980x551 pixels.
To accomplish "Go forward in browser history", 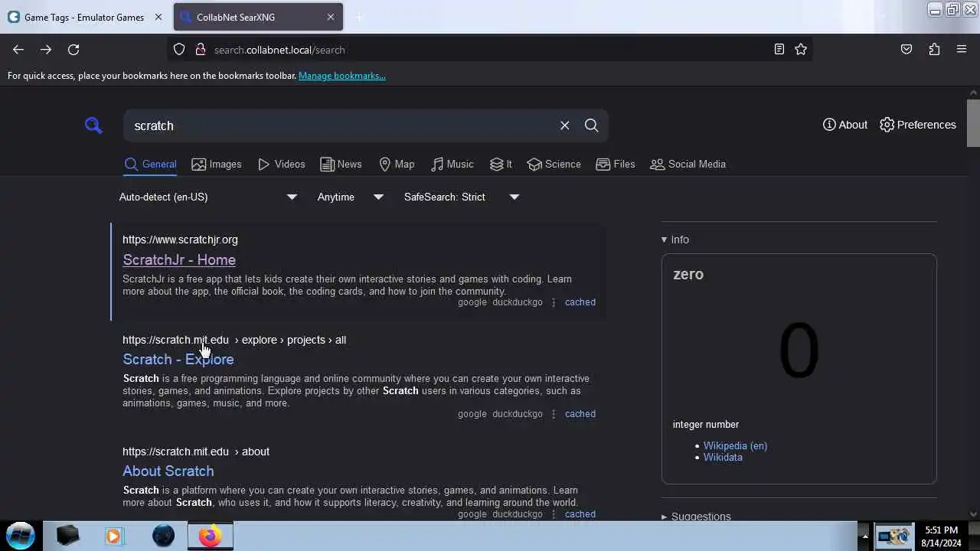I will click(46, 50).
